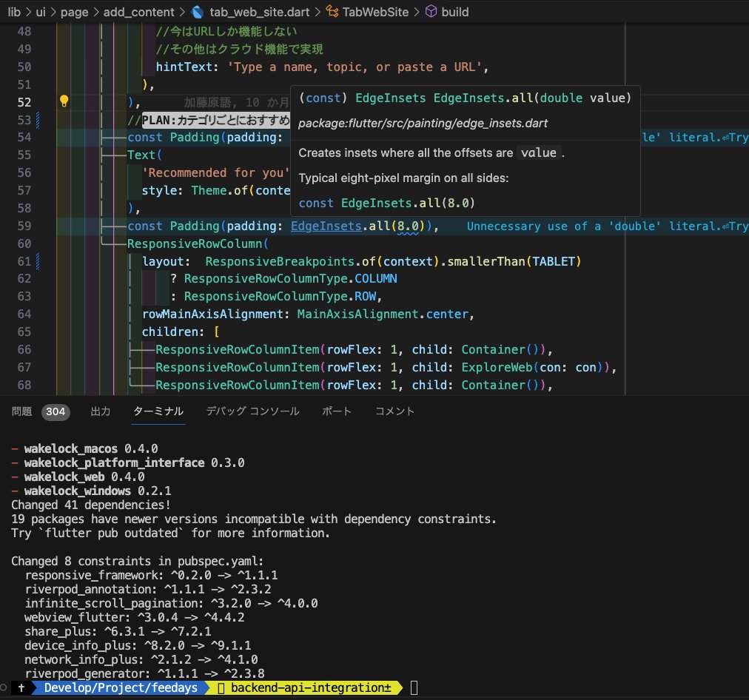Click 'children: [' on line 65
Image resolution: width=749 pixels, height=700 pixels.
click(181, 332)
